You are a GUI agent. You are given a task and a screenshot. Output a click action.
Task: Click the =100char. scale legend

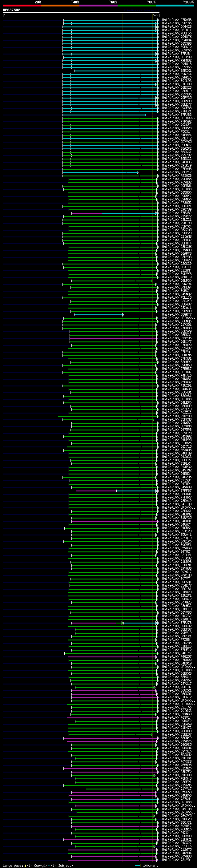[x=147, y=865]
